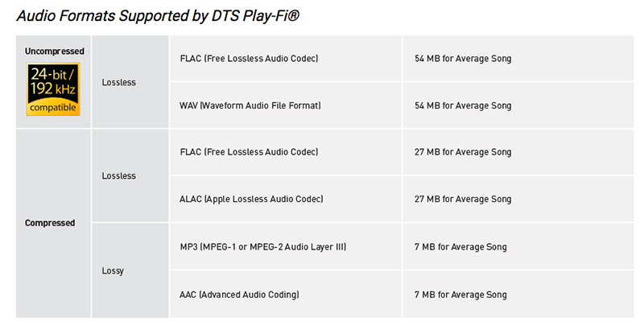Screen dimensions: 644x326
Task: Click the 7 MB size in the MP3 row
Action: coord(461,246)
